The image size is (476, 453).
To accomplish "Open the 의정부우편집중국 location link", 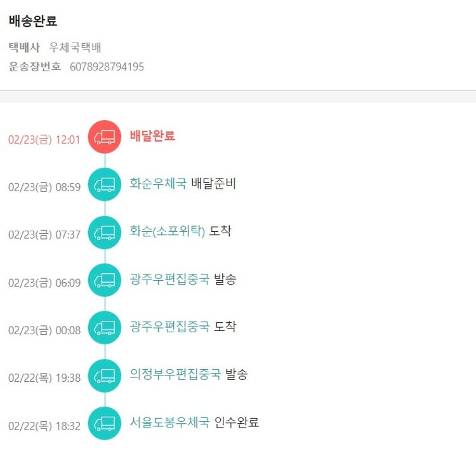I will [x=175, y=374].
